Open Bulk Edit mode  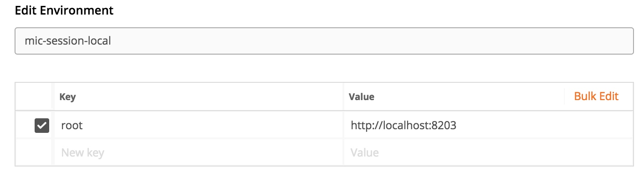pos(596,96)
